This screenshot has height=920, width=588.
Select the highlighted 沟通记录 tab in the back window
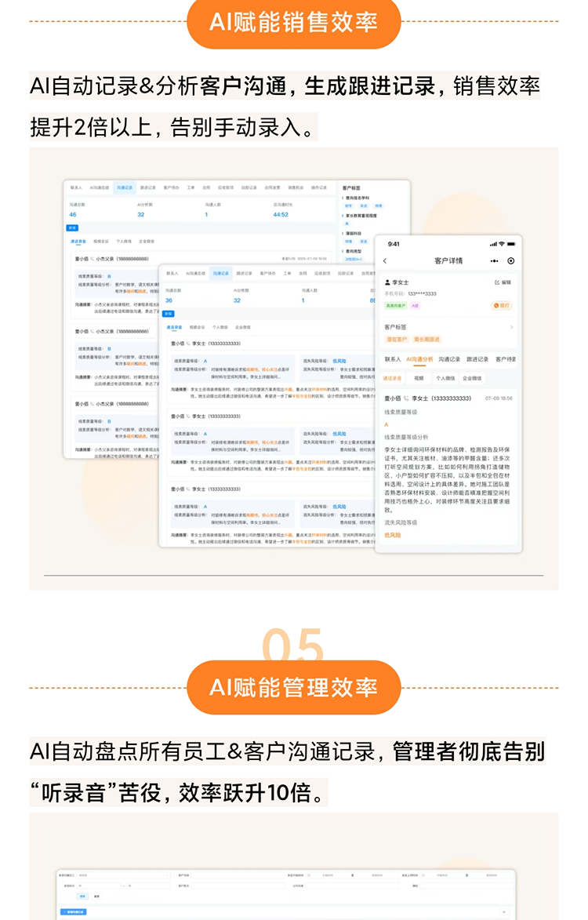[x=125, y=187]
